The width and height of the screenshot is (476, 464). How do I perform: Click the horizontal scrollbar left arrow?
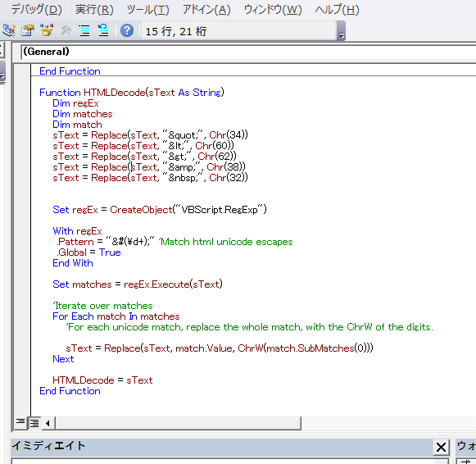(x=48, y=423)
